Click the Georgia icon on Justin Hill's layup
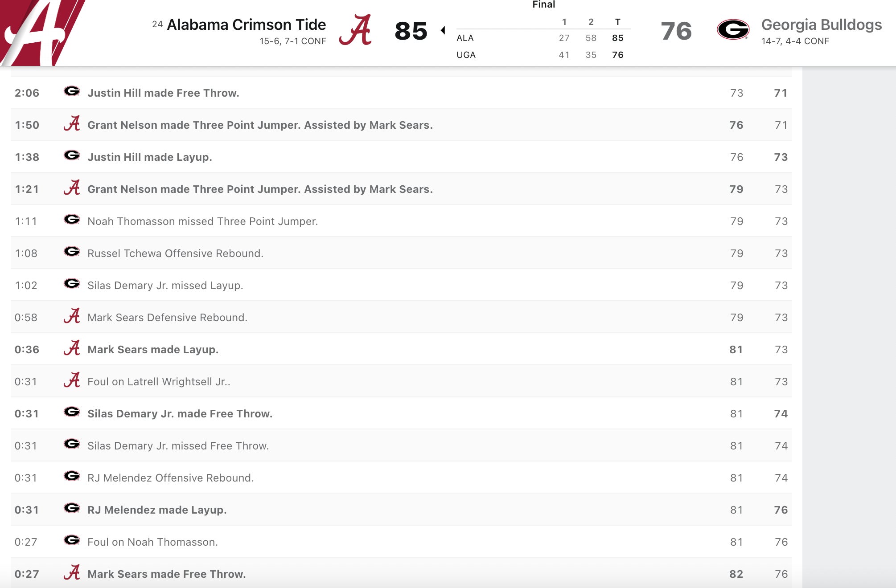This screenshot has width=896, height=588. point(72,155)
